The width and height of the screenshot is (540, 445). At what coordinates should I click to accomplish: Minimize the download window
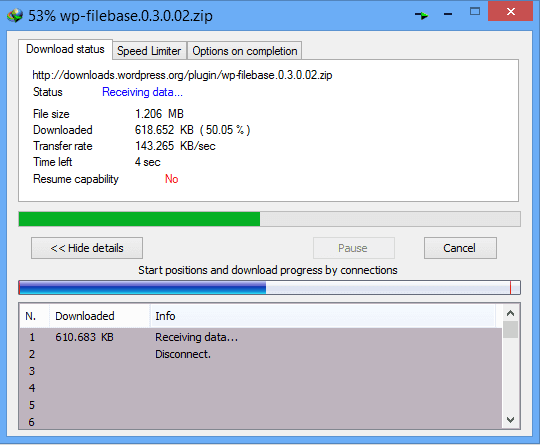448,14
